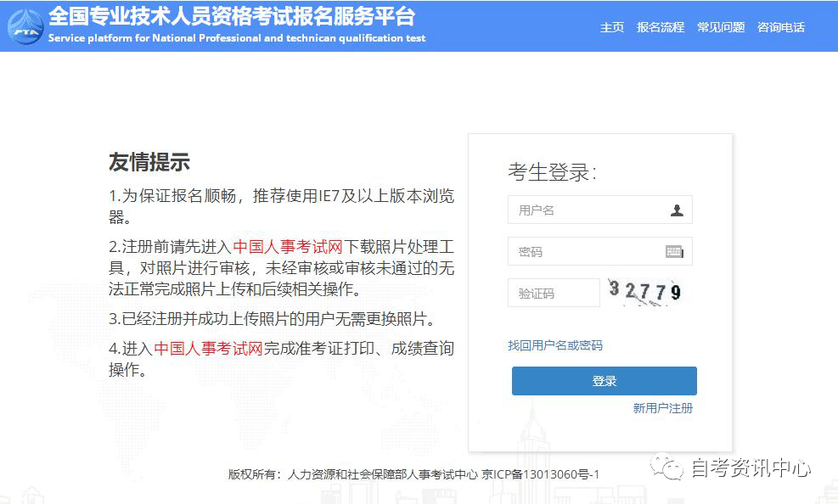Open the soft keyboard icon in password field
The width and height of the screenshot is (838, 504).
click(674, 252)
